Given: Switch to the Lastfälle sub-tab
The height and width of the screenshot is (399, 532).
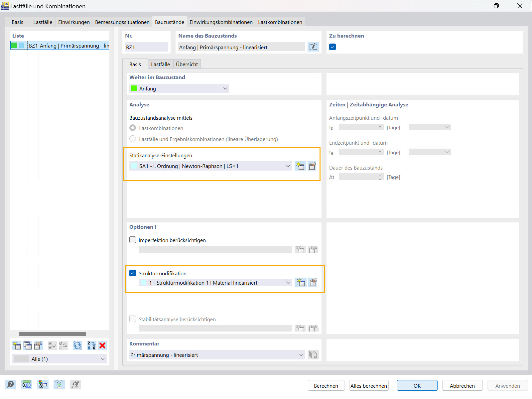Looking at the screenshot, I should 160,64.
